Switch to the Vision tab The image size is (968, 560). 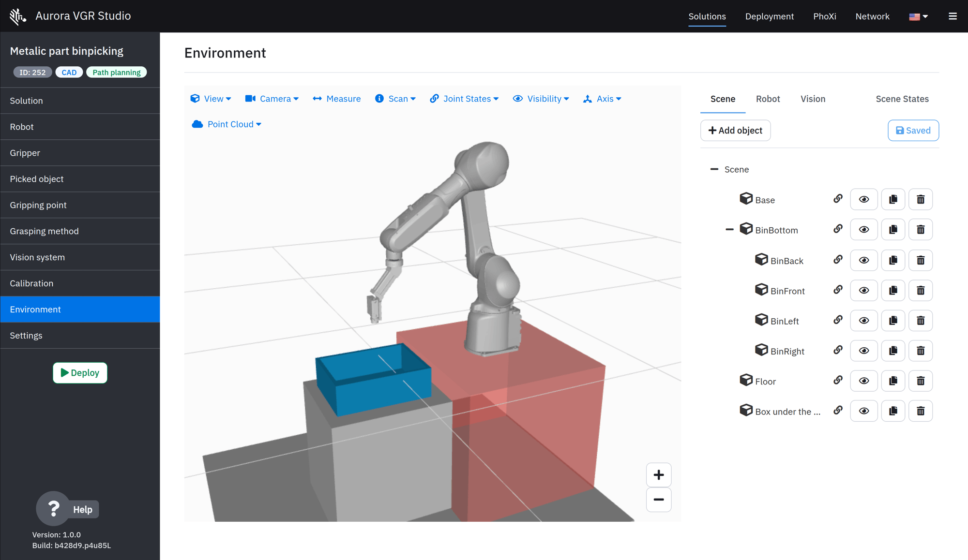coord(813,99)
